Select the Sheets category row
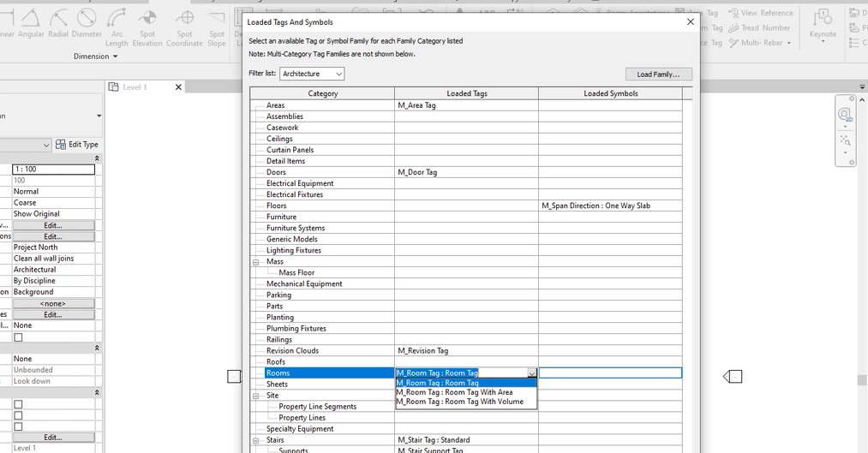Viewport: 868px width, 453px height. (x=322, y=384)
